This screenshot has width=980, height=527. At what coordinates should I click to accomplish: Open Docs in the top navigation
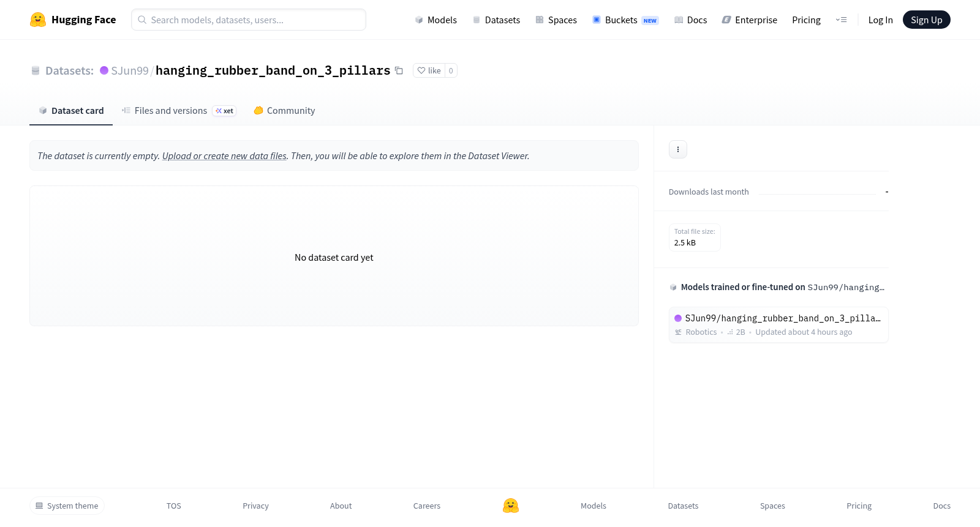(690, 20)
